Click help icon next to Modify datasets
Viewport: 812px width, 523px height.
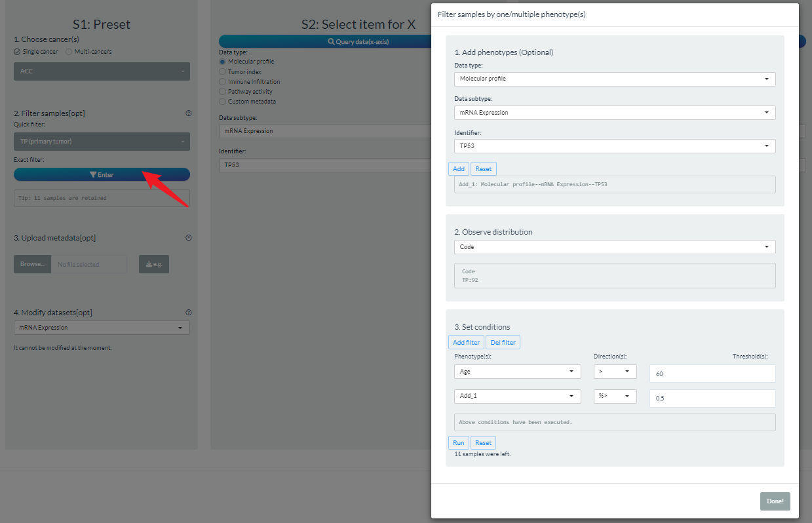point(189,313)
